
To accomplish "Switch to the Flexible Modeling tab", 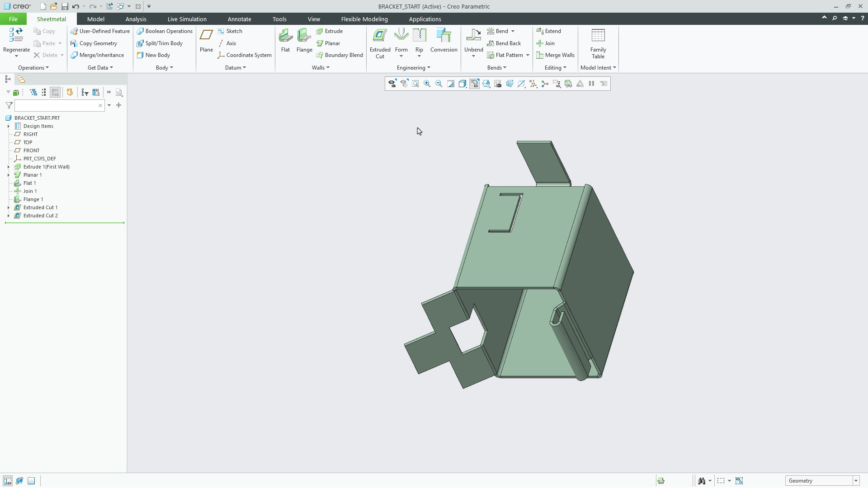I will pos(364,19).
